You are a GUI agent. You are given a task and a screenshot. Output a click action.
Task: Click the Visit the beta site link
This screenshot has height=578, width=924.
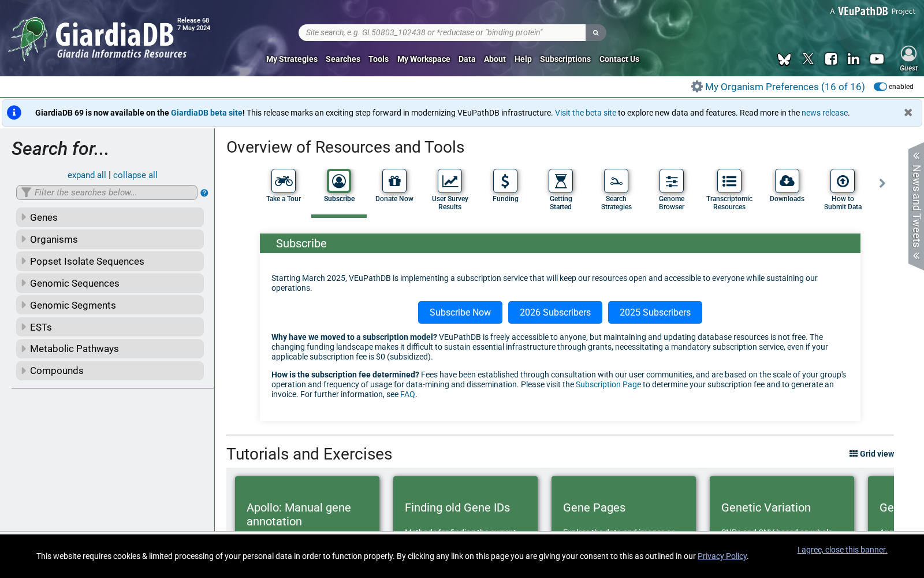point(586,113)
